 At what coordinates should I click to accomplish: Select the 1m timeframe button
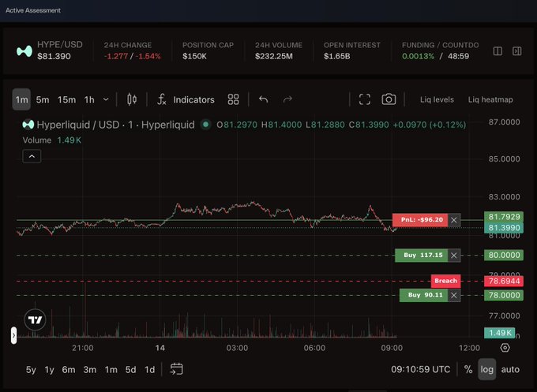pos(21,99)
